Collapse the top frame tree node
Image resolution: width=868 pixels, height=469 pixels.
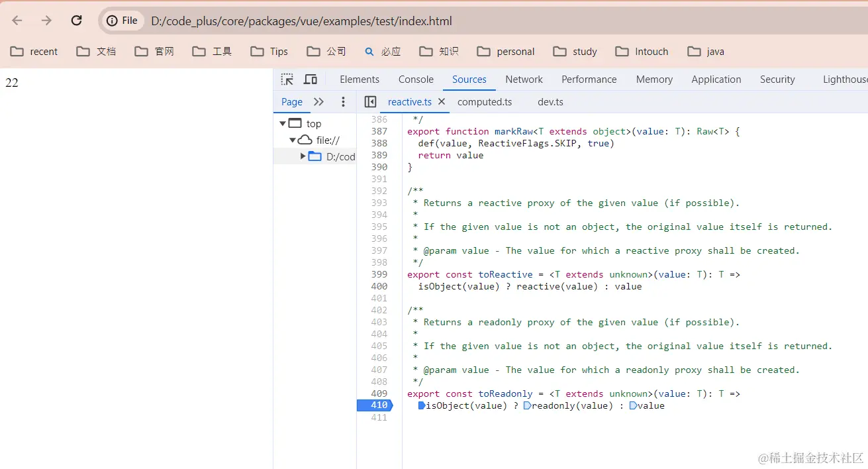click(283, 124)
